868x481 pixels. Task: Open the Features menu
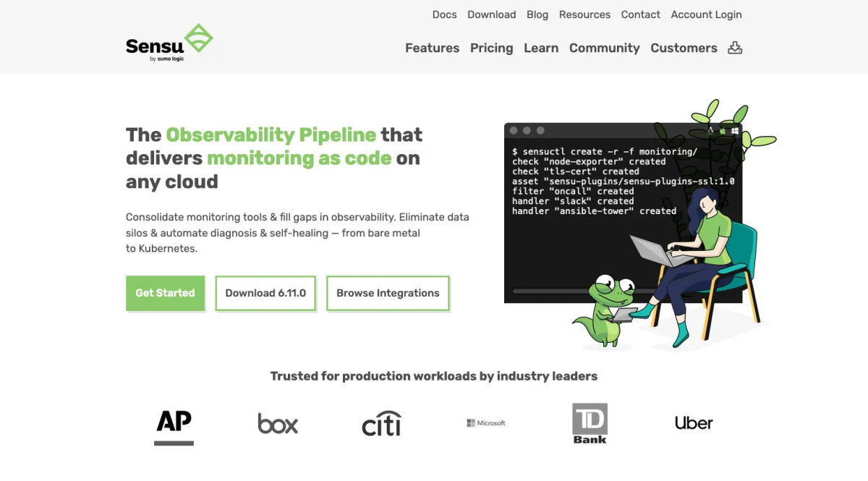point(433,48)
